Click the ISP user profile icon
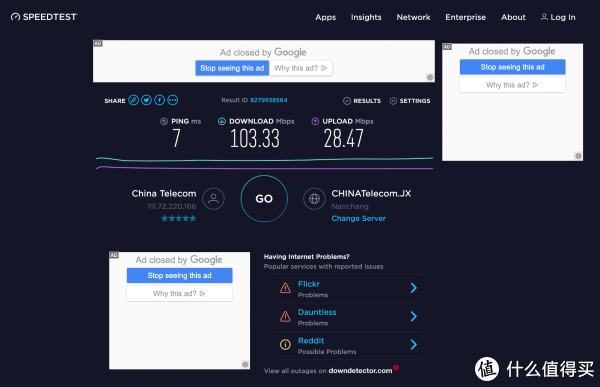The image size is (600, 387). tap(214, 199)
